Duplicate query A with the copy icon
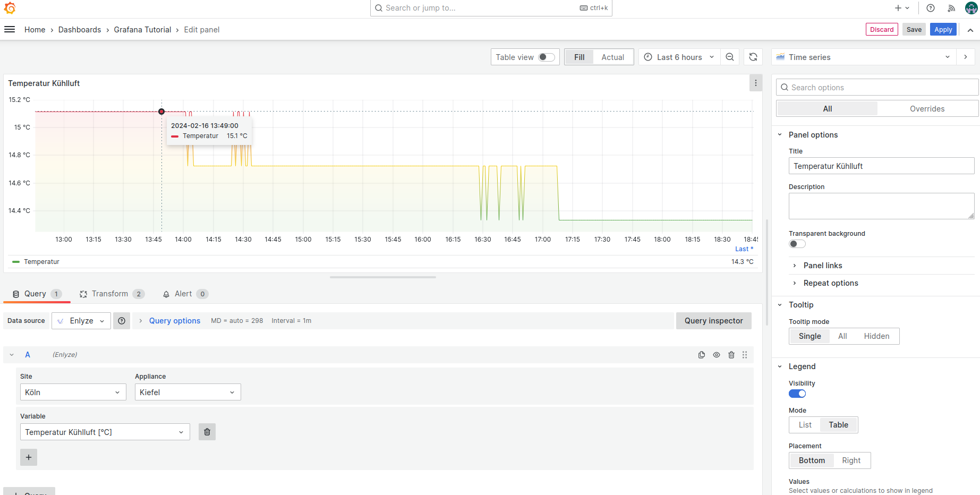 (702, 355)
